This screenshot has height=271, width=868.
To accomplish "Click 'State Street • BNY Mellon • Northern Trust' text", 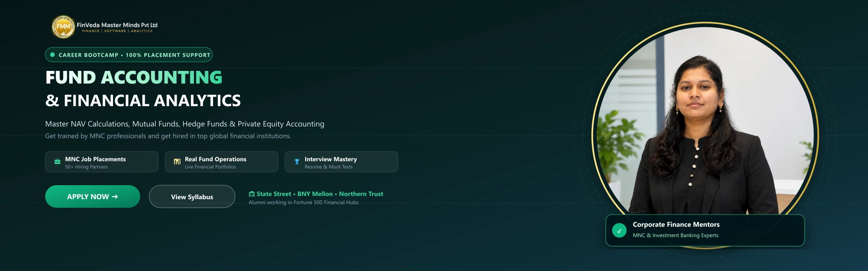I will 320,194.
